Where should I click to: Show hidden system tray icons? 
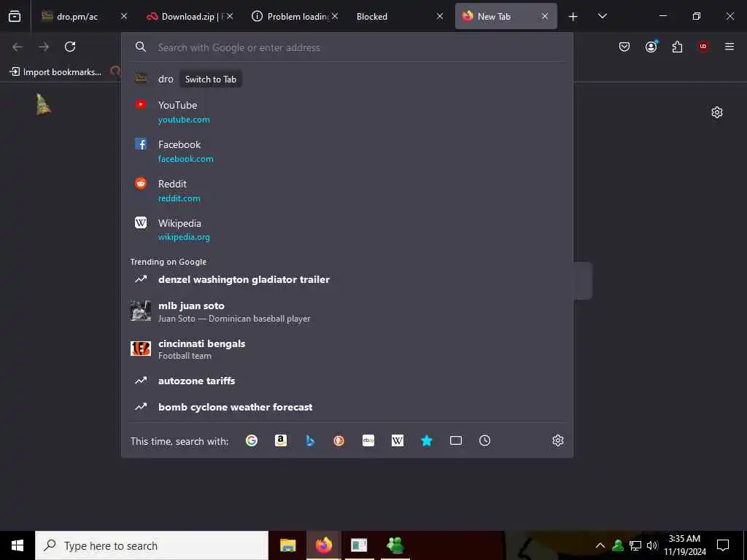point(600,545)
